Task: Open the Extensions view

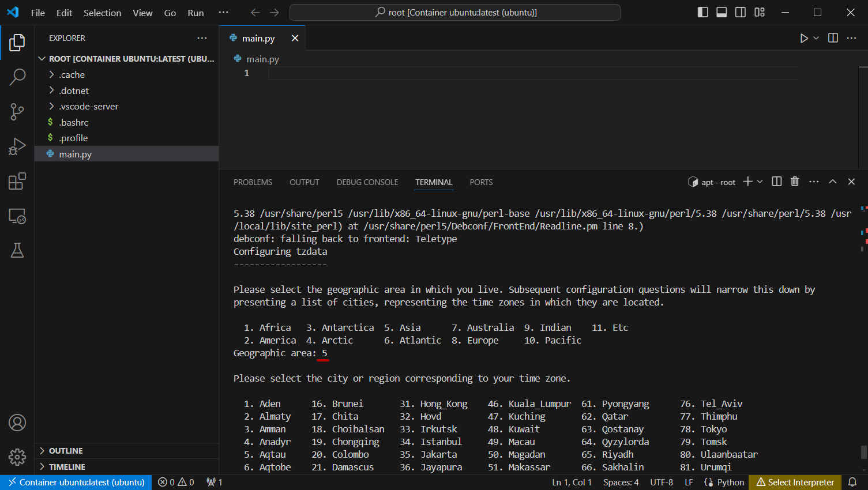Action: coord(17,181)
